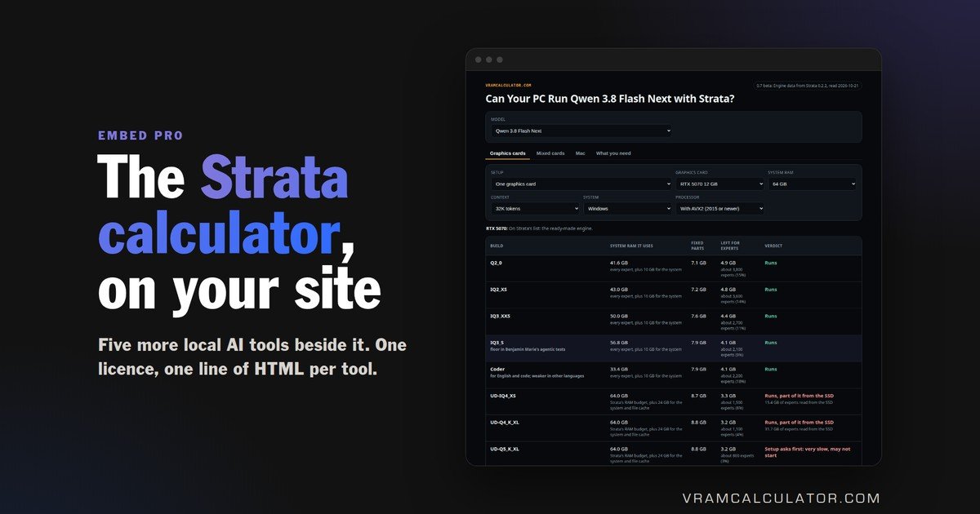Click the Setup asks first: very slow verdict
980x514 pixels.
click(807, 452)
